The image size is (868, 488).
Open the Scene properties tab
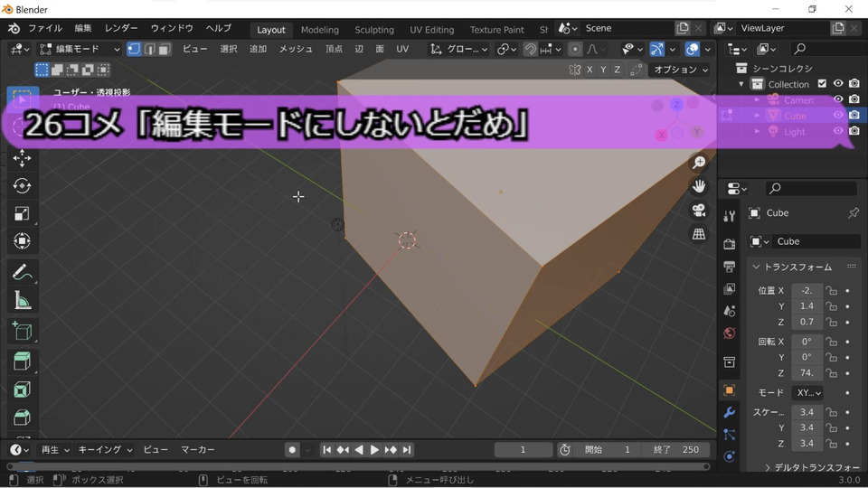(730, 311)
